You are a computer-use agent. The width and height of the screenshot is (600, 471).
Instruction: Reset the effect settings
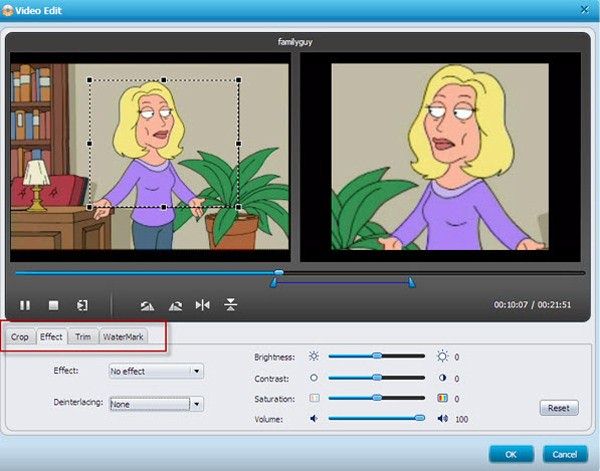point(559,408)
